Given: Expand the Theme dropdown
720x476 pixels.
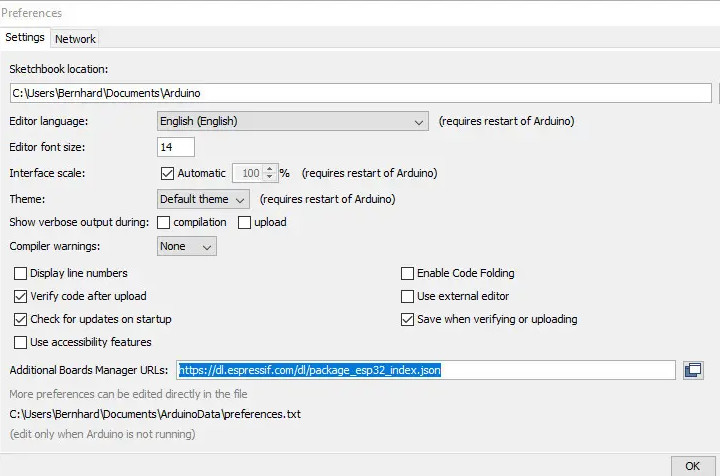Looking at the screenshot, I should 203,199.
